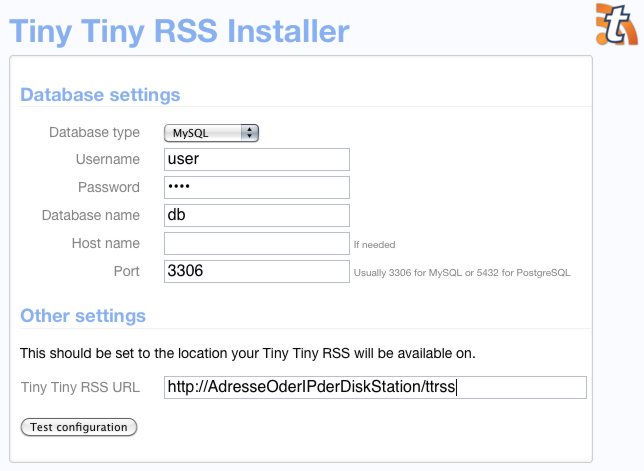Click the 'Host name' label text
Image resolution: width=644 pixels, height=471 pixels.
(x=105, y=243)
